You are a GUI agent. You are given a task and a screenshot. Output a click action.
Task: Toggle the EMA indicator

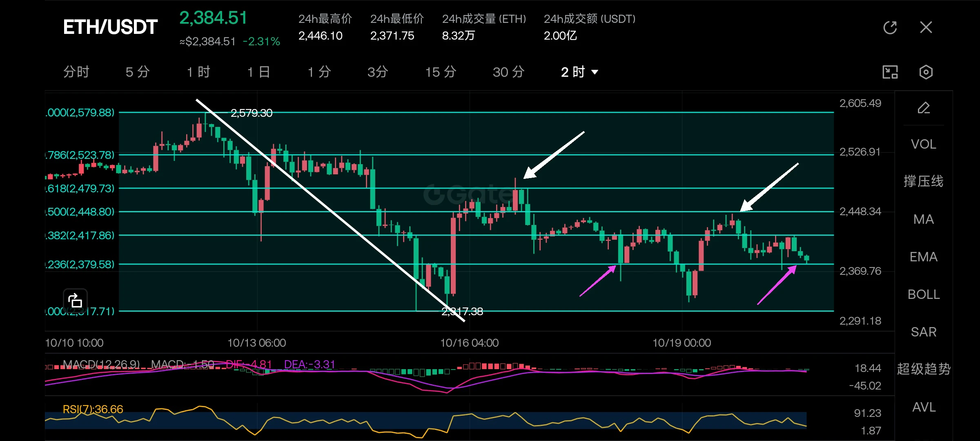[924, 257]
